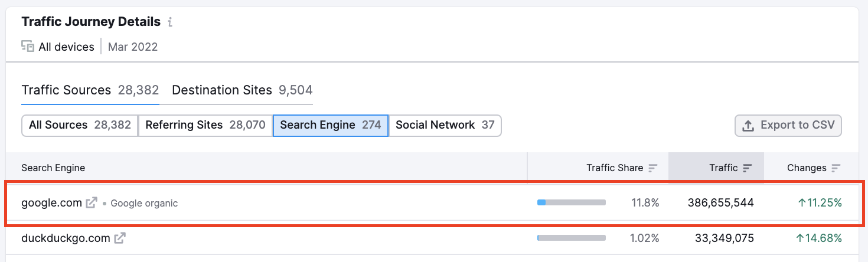This screenshot has width=868, height=262.
Task: Click the Traffic column sort icon
Action: (x=747, y=168)
